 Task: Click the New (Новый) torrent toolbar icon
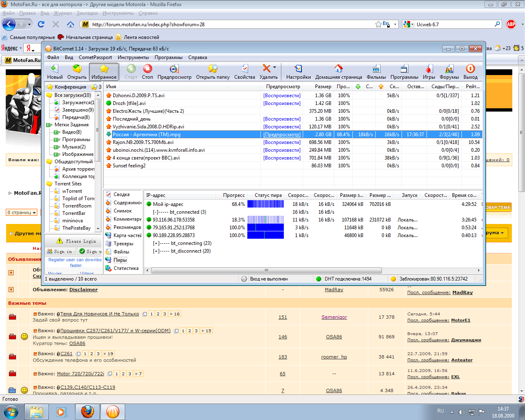(x=55, y=71)
